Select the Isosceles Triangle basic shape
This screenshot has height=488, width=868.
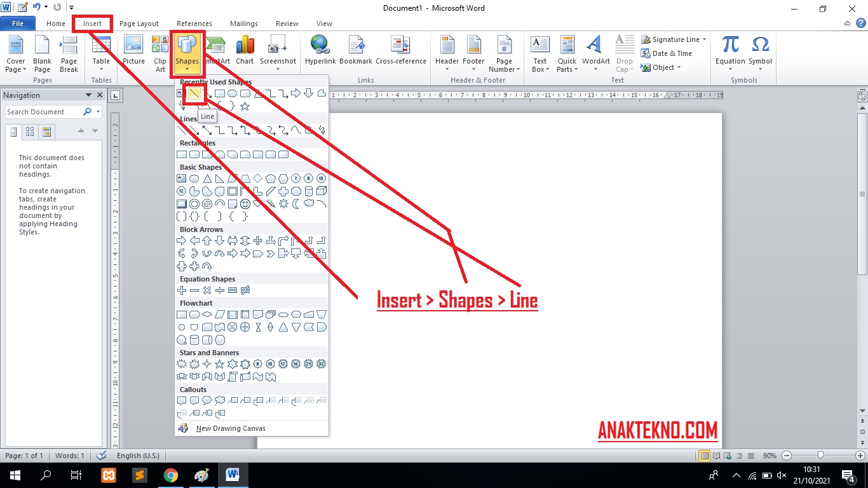(x=207, y=179)
